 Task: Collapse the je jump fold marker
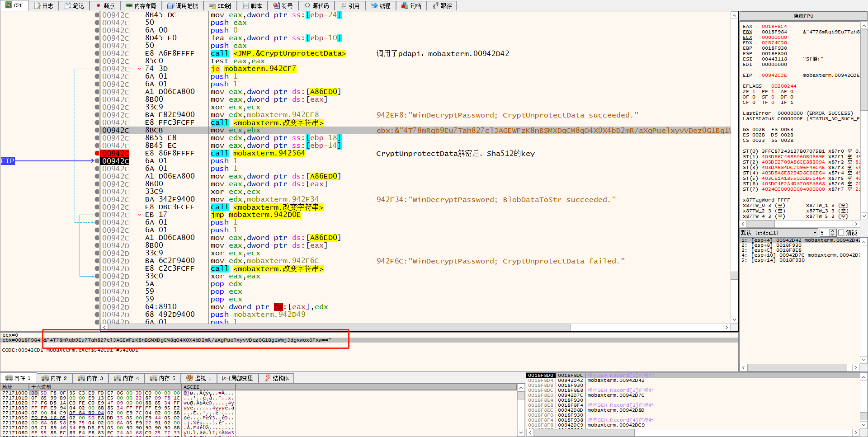coord(139,69)
